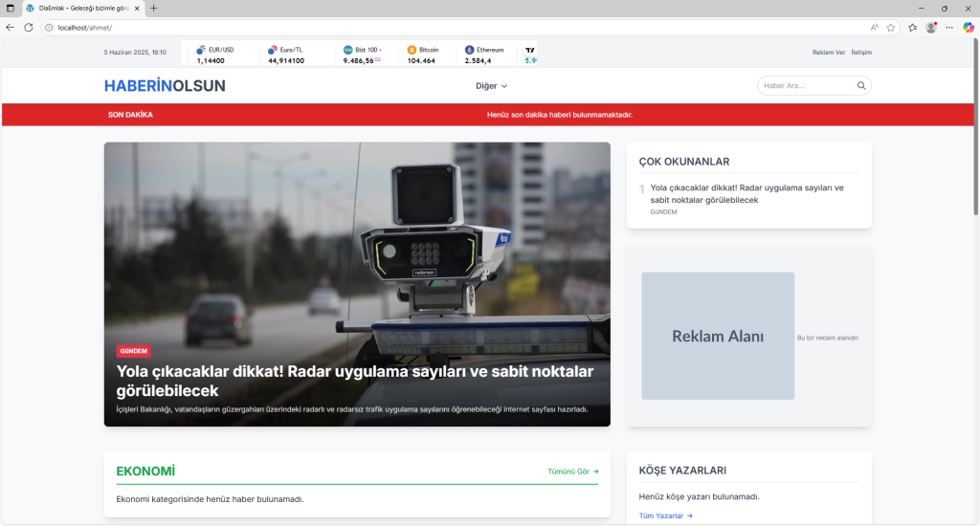Click the ÇOK OKUNANLAR heading
The width and height of the screenshot is (980, 526).
683,162
